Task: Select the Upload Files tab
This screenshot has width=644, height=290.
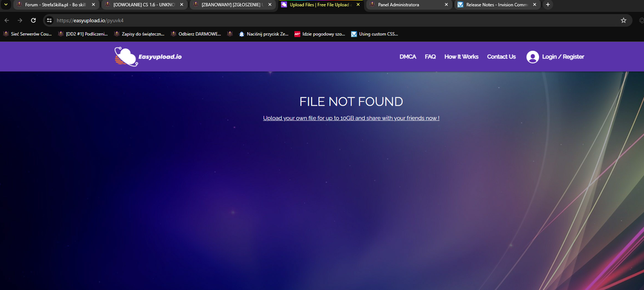Action: pyautogui.click(x=320, y=5)
